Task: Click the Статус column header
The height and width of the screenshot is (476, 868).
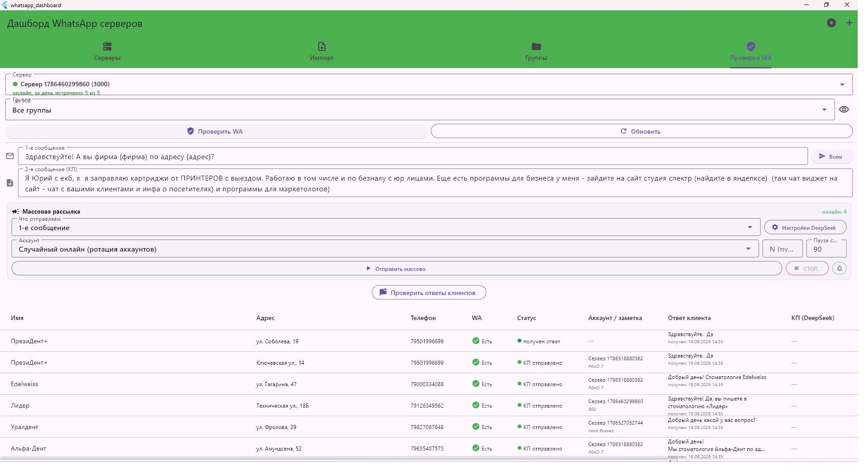Action: click(526, 318)
